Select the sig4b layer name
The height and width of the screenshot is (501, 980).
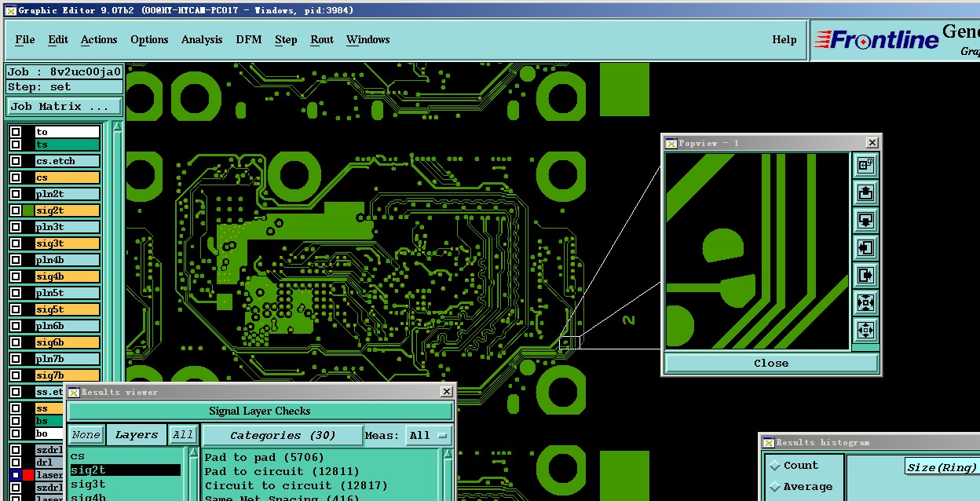(x=68, y=276)
